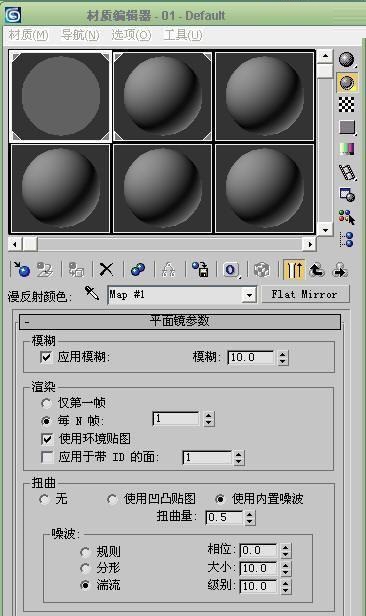Click the sample slots scroll right arrow
This screenshot has height=616, width=366.
309,244
